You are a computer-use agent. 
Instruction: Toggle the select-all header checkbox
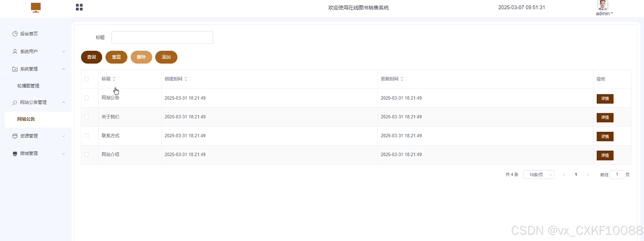86,79
